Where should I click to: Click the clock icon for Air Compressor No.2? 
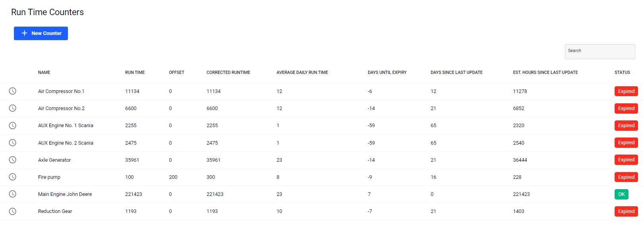tap(13, 108)
